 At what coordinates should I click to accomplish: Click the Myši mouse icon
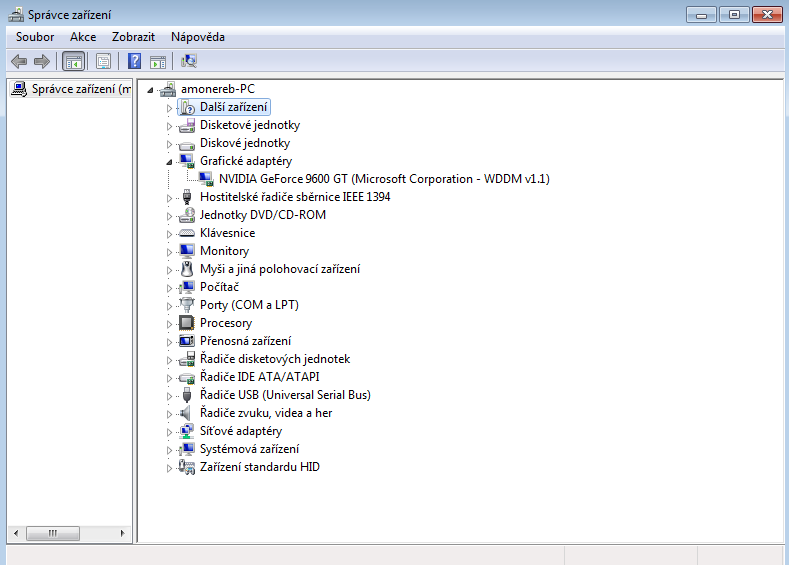[187, 269]
